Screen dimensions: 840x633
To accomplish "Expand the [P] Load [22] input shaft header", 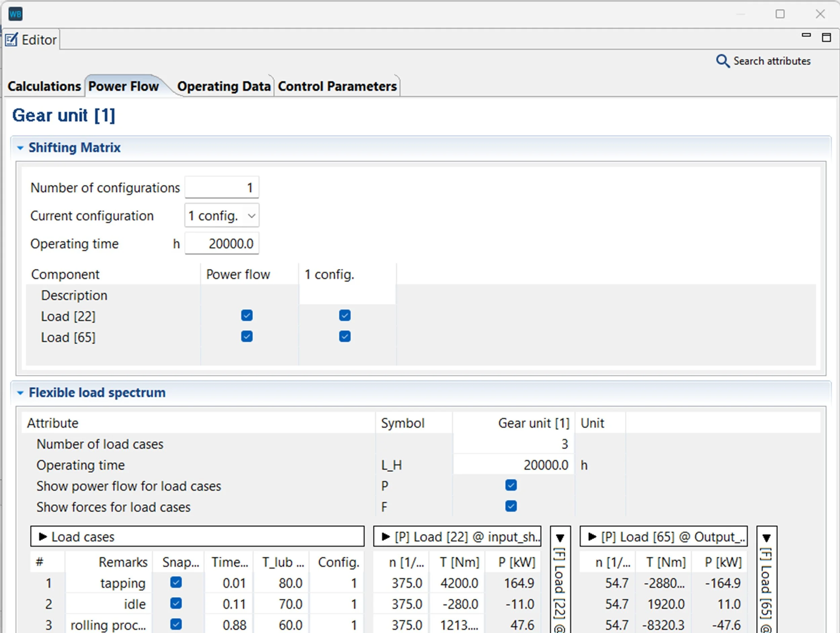I will tap(386, 537).
